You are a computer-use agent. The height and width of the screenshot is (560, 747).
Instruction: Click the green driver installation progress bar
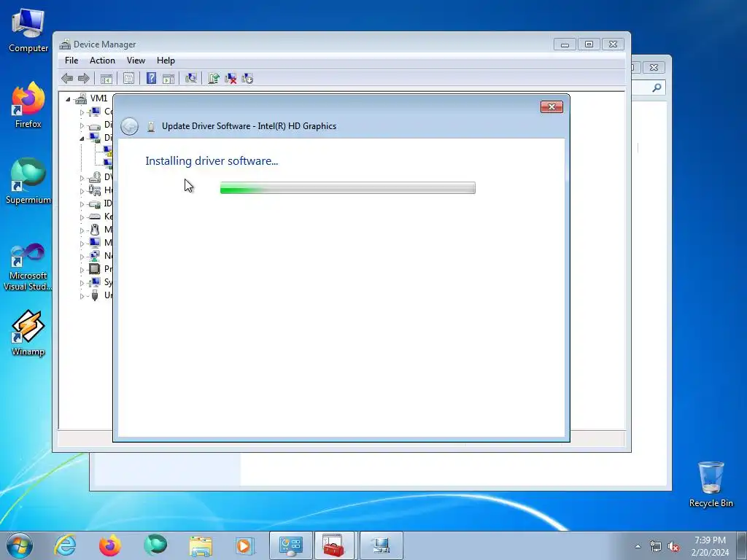(x=348, y=187)
